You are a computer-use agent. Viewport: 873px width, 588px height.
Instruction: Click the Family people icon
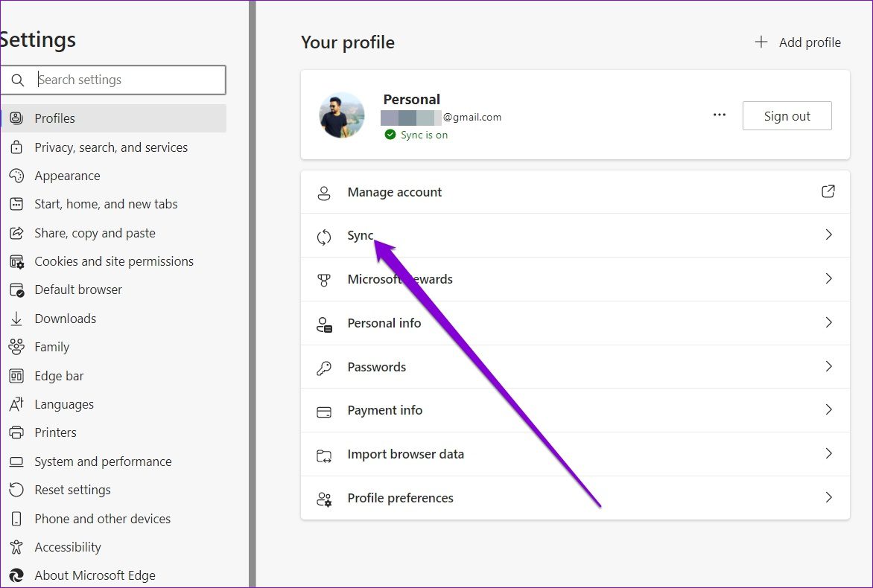[16, 347]
